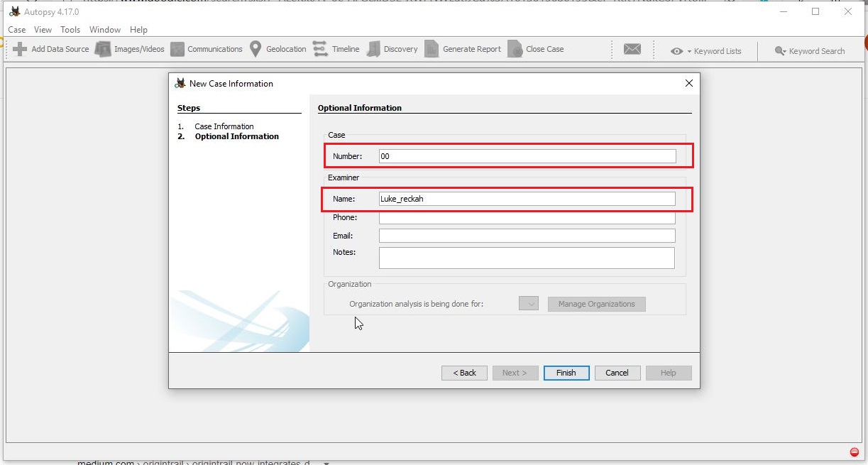868x465 pixels.
Task: Click the Cancel button
Action: [x=617, y=373]
